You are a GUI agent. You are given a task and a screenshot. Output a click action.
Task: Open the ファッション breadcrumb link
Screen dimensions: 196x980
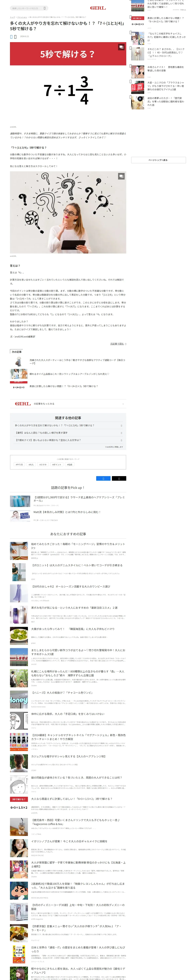click(x=22, y=17)
